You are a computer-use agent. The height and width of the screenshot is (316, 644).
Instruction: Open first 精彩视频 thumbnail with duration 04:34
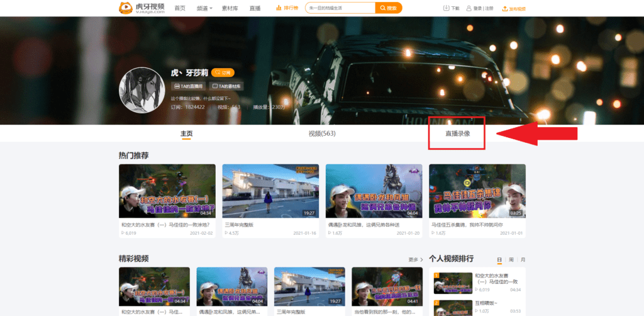click(x=155, y=286)
